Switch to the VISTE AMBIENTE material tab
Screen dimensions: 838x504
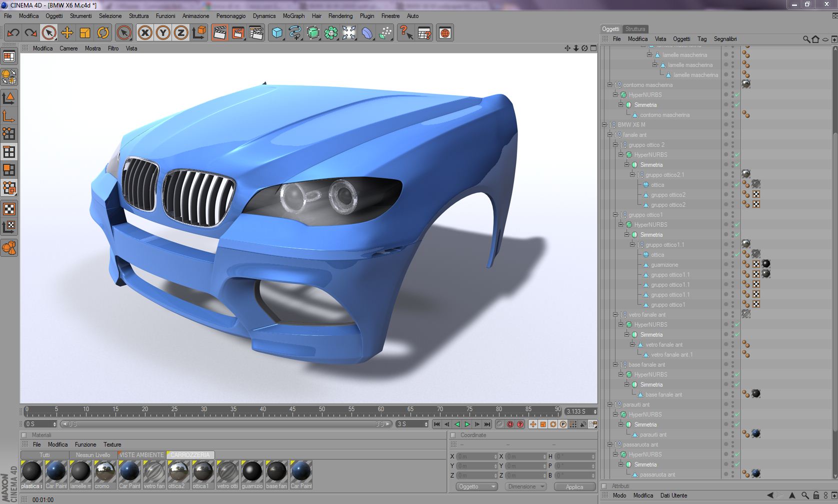141,455
